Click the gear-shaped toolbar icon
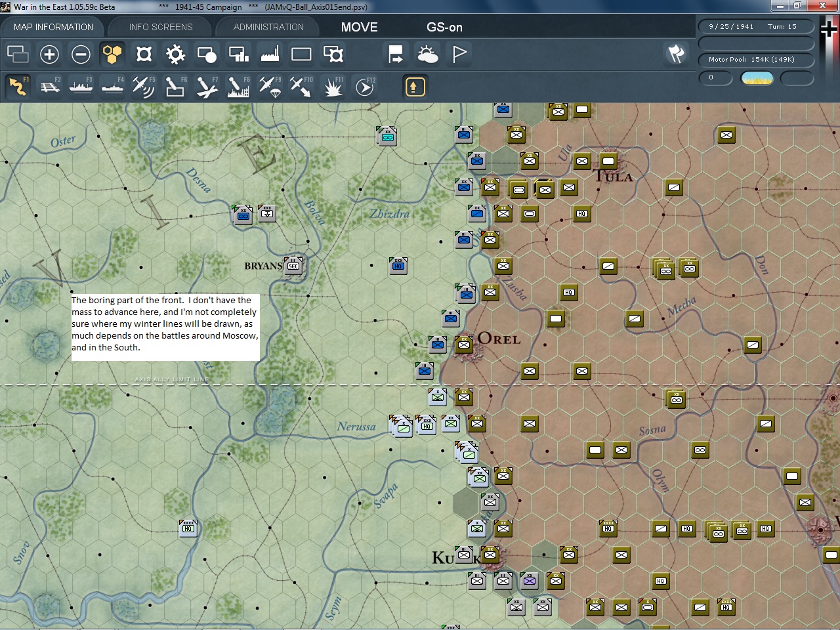The image size is (840, 630). click(175, 54)
